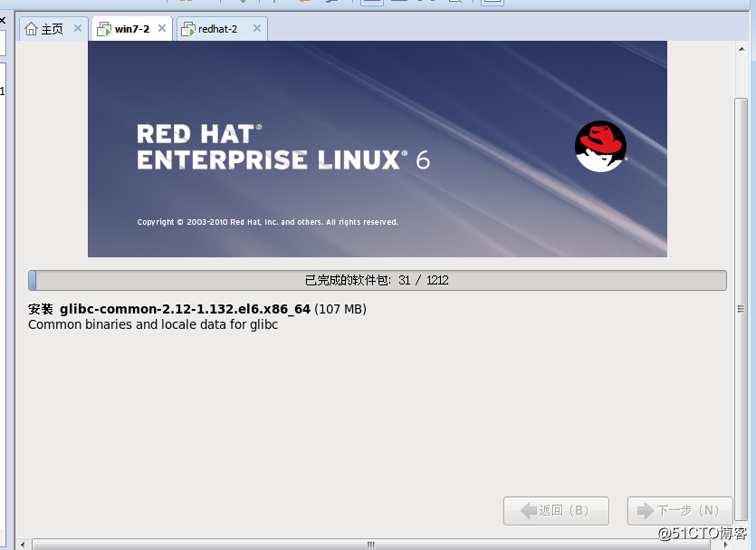Click the Red Hat shadowman logo
The width and height of the screenshot is (756, 550).
pos(600,146)
